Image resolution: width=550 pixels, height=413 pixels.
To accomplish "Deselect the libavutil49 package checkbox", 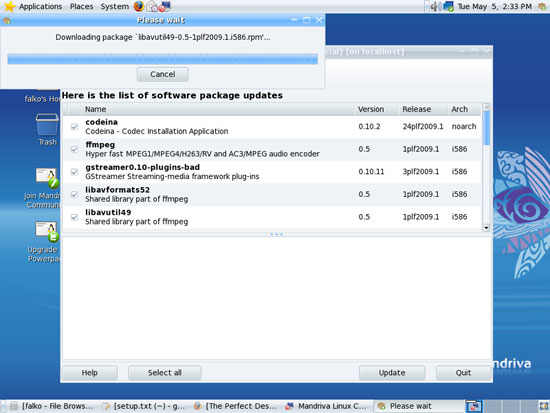I will [x=74, y=217].
